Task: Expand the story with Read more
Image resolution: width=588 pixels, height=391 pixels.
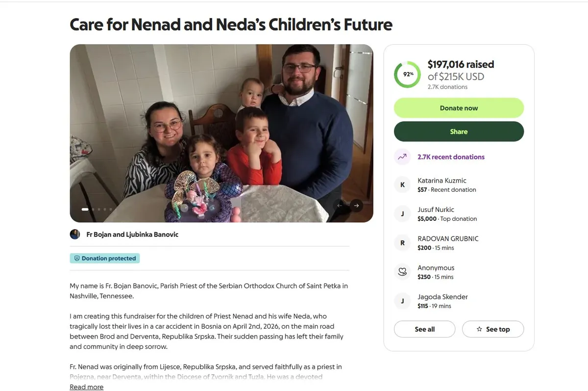Action: (86, 387)
